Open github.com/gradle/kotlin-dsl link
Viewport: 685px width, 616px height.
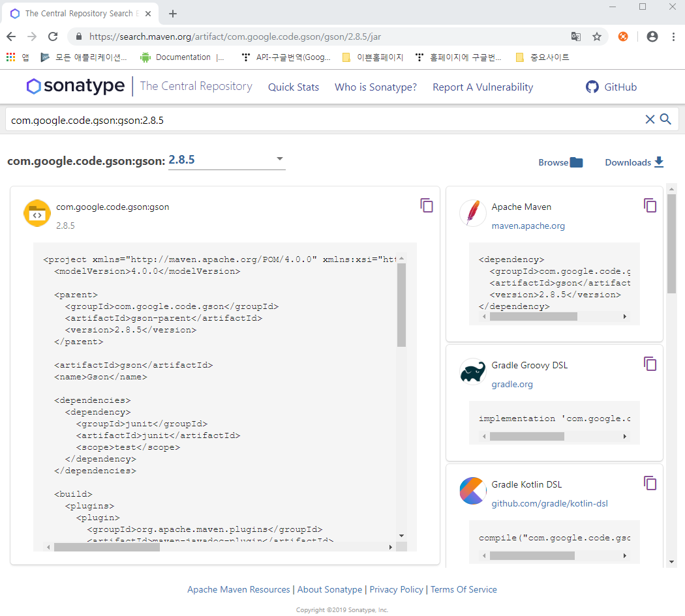click(549, 503)
